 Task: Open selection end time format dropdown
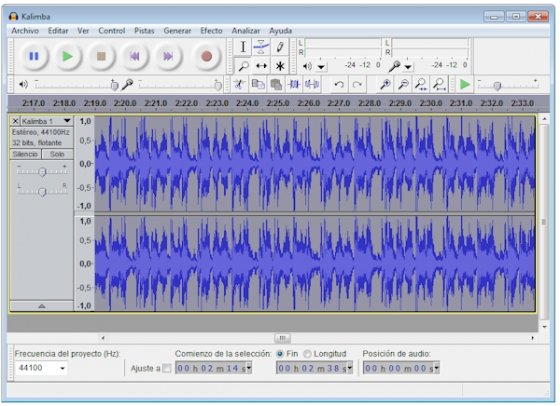click(350, 368)
